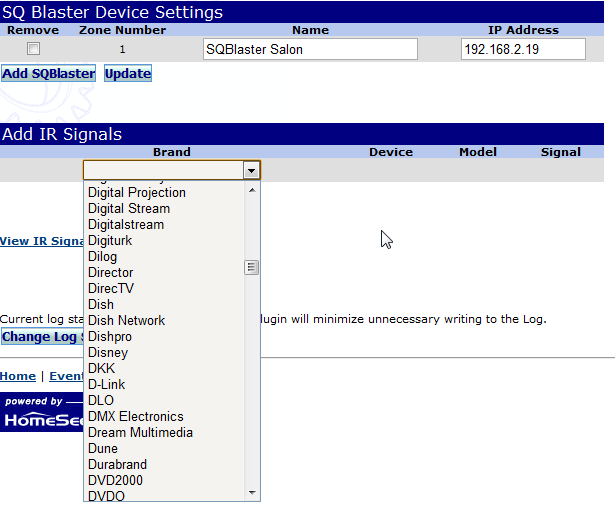The width and height of the screenshot is (615, 520).
Task: Edit the SQBlaster Salon name field
Action: (310, 49)
